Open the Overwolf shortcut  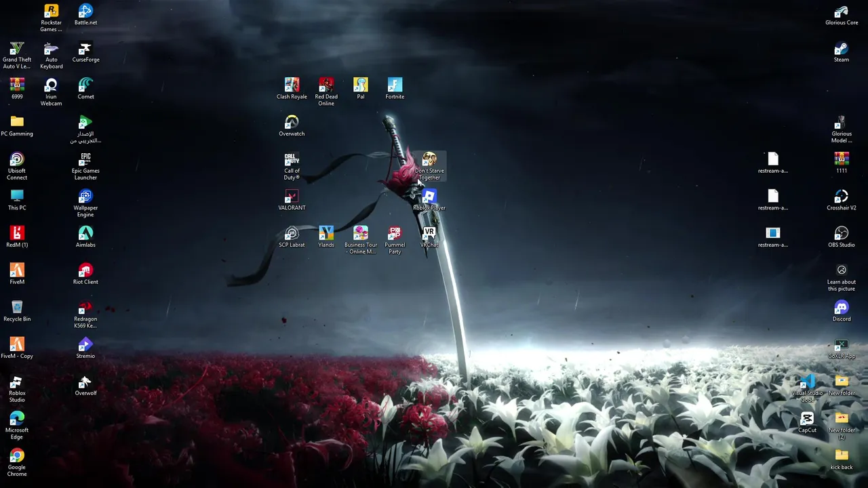(x=85, y=385)
